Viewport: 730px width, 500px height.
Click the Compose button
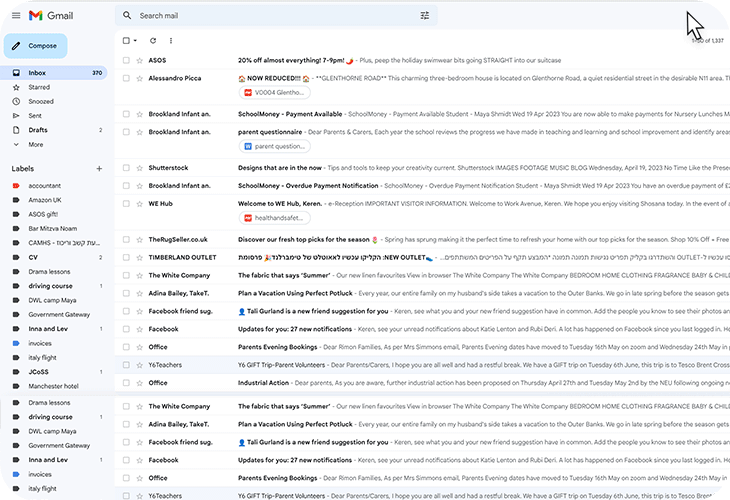(x=36, y=46)
